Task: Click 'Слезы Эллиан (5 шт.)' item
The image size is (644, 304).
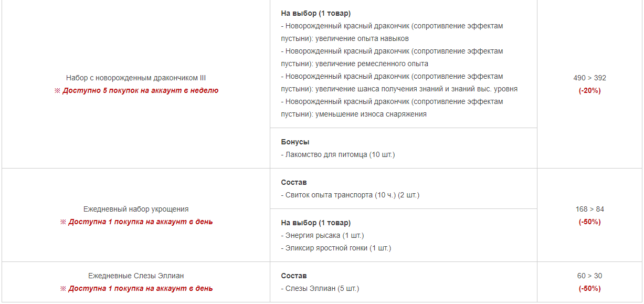Action: pos(320,288)
